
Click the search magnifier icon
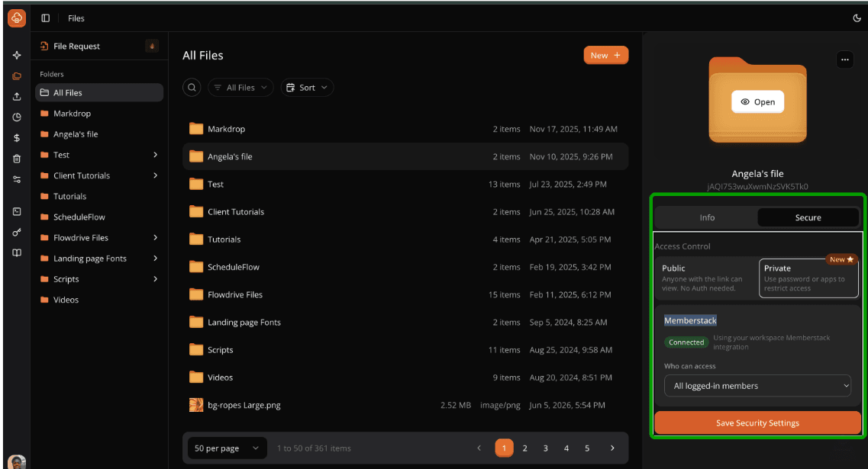pyautogui.click(x=192, y=88)
